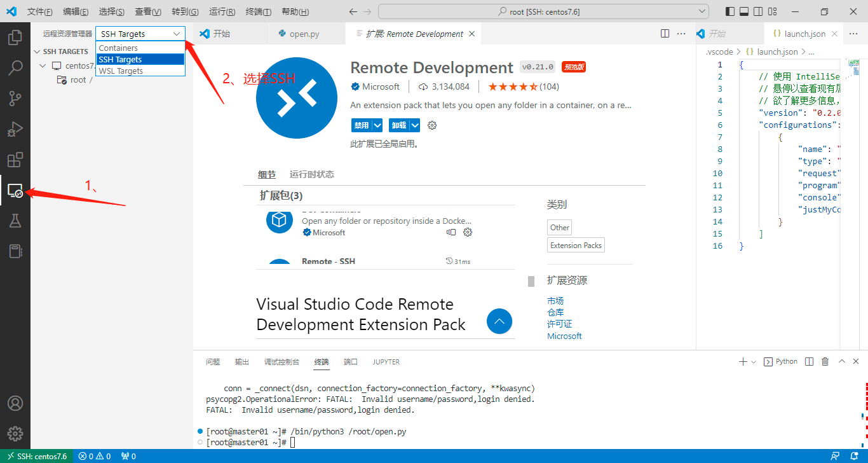868x463 pixels.
Task: Click the .vscode breadcrumb
Action: tap(719, 52)
